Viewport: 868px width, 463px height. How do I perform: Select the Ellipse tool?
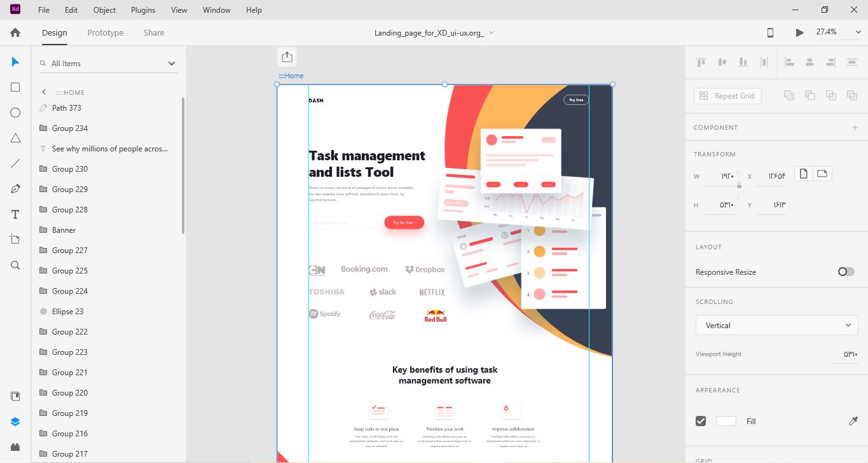coord(15,113)
